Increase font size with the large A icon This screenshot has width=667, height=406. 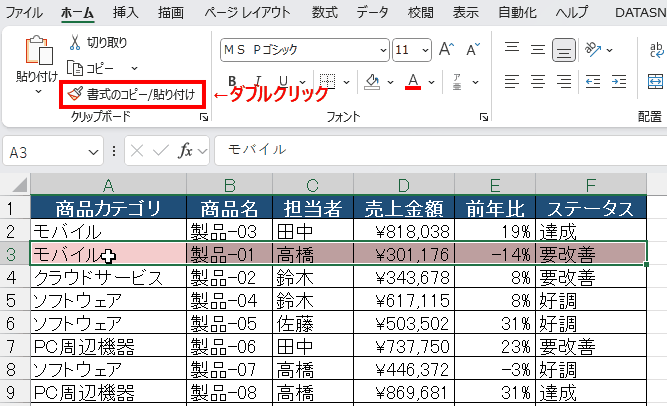point(446,49)
